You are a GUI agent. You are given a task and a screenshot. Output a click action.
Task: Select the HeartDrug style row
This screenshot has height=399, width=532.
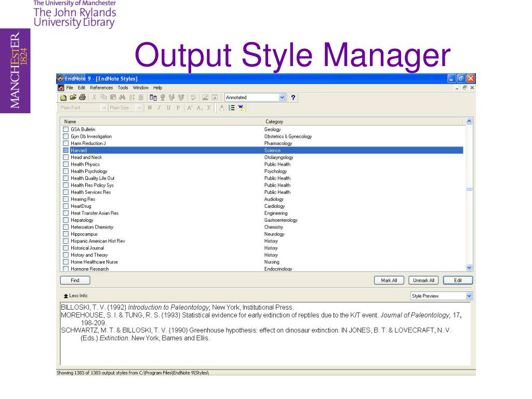pos(262,206)
